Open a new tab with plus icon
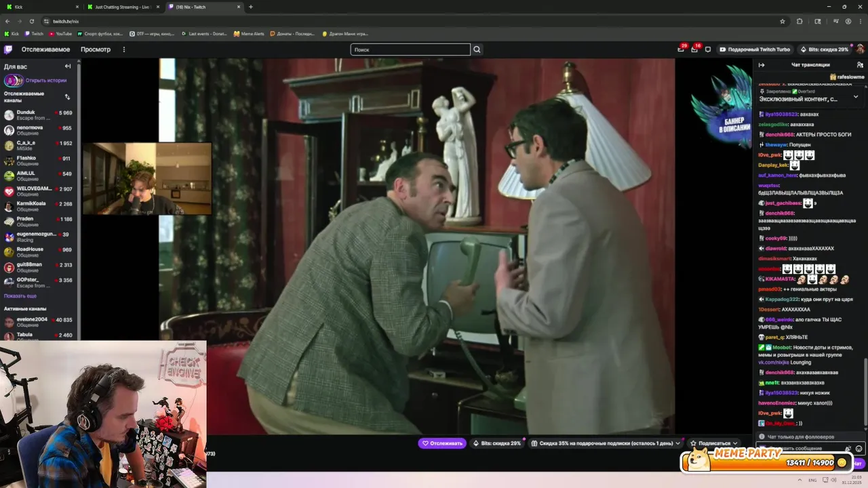The height and width of the screenshot is (488, 868). coord(251,7)
